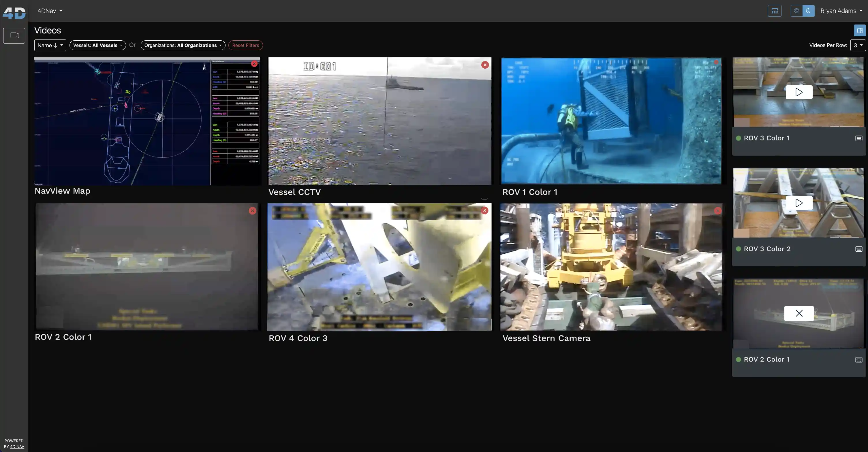868x452 pixels.
Task: Follow the 4D NAV link
Action: [17, 447]
